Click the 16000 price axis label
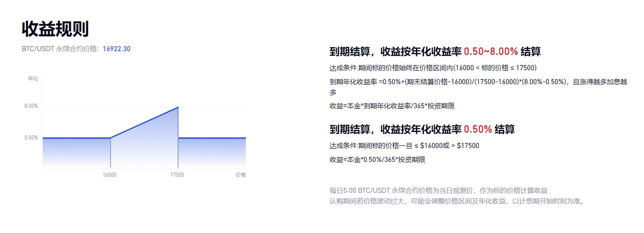 [110, 175]
